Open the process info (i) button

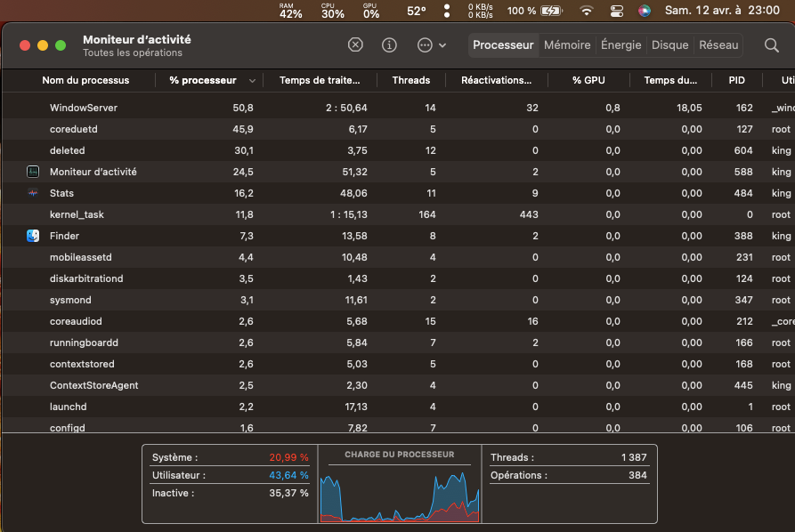coord(389,45)
